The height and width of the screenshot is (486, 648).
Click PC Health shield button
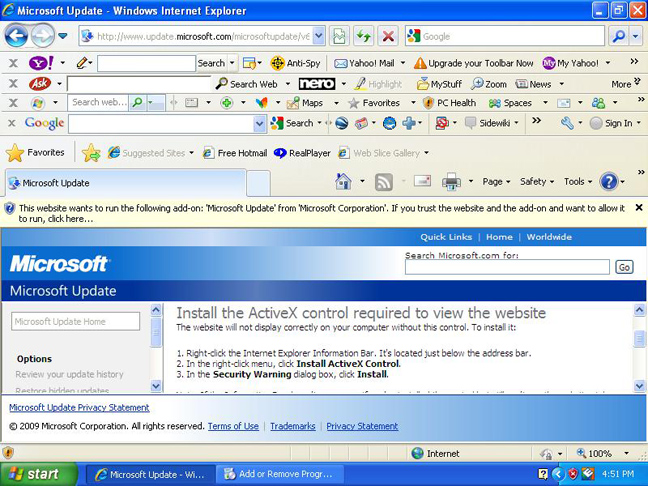tap(450, 103)
